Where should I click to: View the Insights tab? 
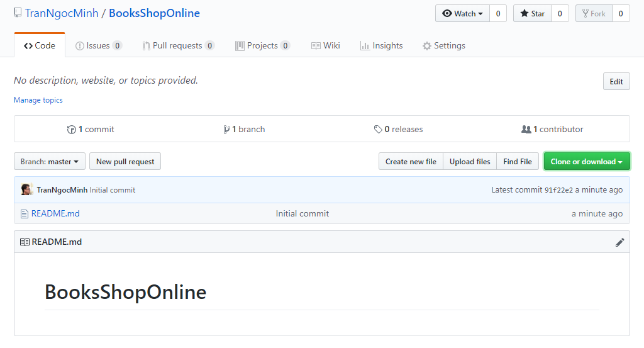click(x=382, y=45)
